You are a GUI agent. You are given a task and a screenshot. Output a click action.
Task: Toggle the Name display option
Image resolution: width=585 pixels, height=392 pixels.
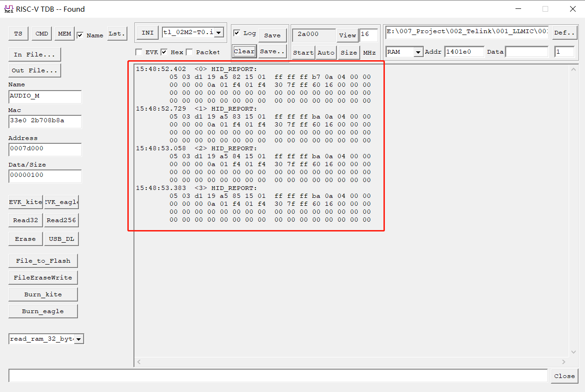(80, 35)
